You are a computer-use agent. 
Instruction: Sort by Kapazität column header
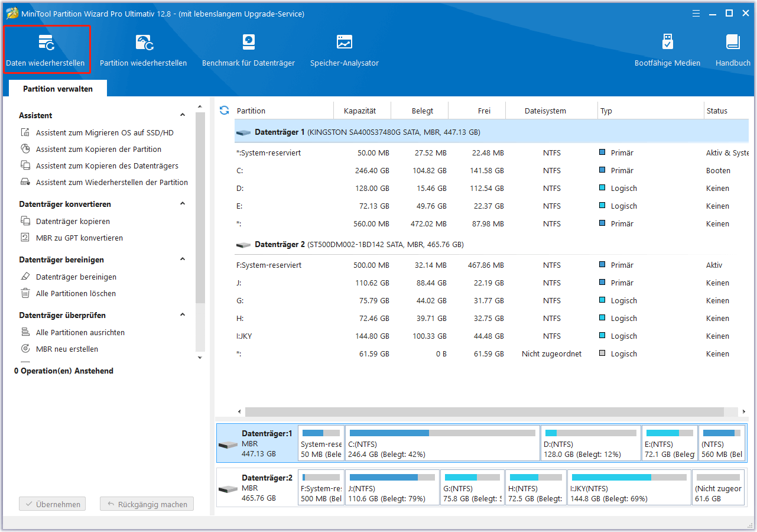tap(363, 111)
